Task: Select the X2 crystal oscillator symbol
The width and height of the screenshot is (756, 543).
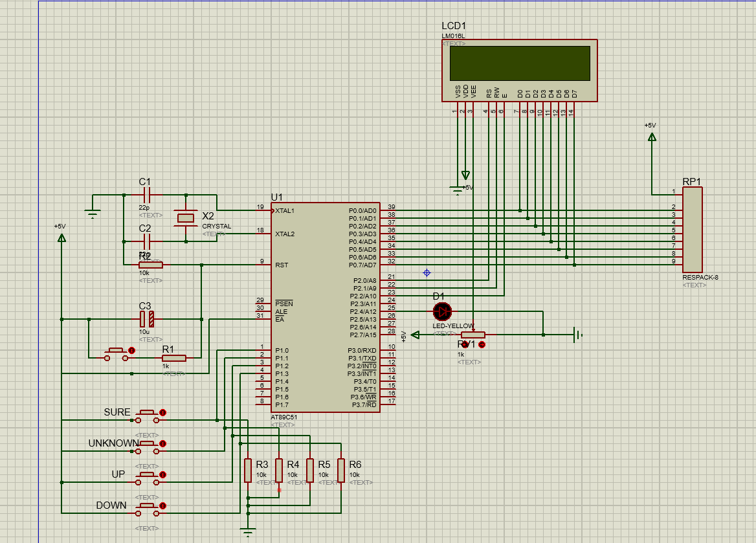Action: coord(186,219)
